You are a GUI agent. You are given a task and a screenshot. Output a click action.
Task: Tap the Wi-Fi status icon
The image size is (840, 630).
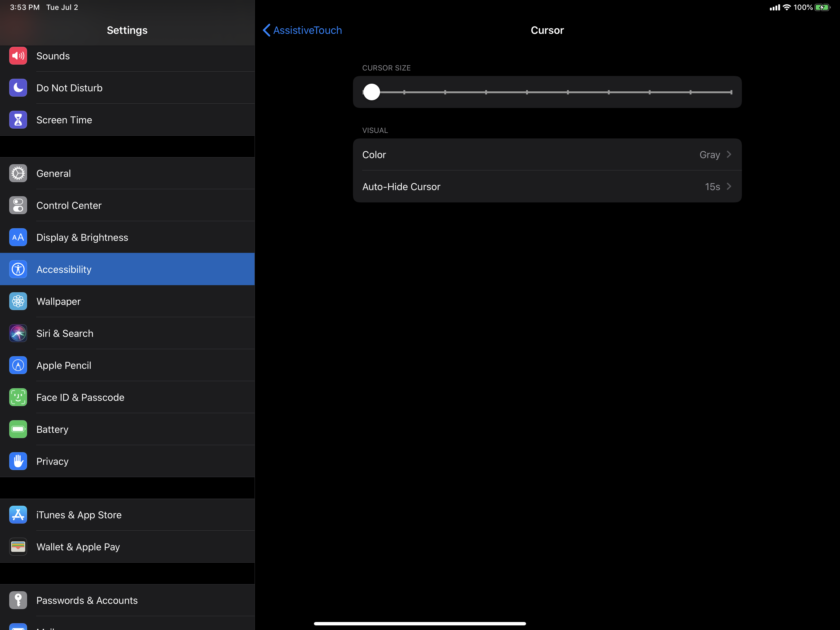click(787, 7)
